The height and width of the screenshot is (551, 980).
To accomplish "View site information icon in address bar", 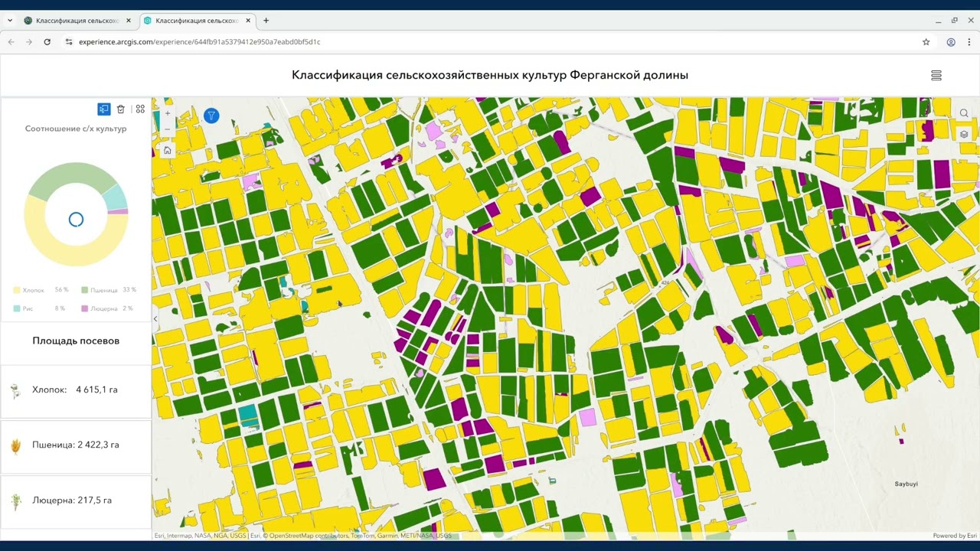I will pos(68,42).
